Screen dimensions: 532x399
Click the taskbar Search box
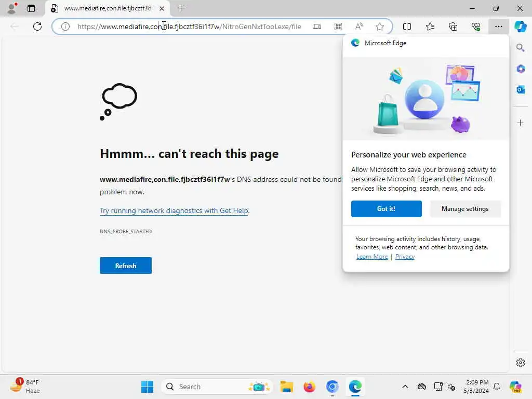(x=217, y=387)
